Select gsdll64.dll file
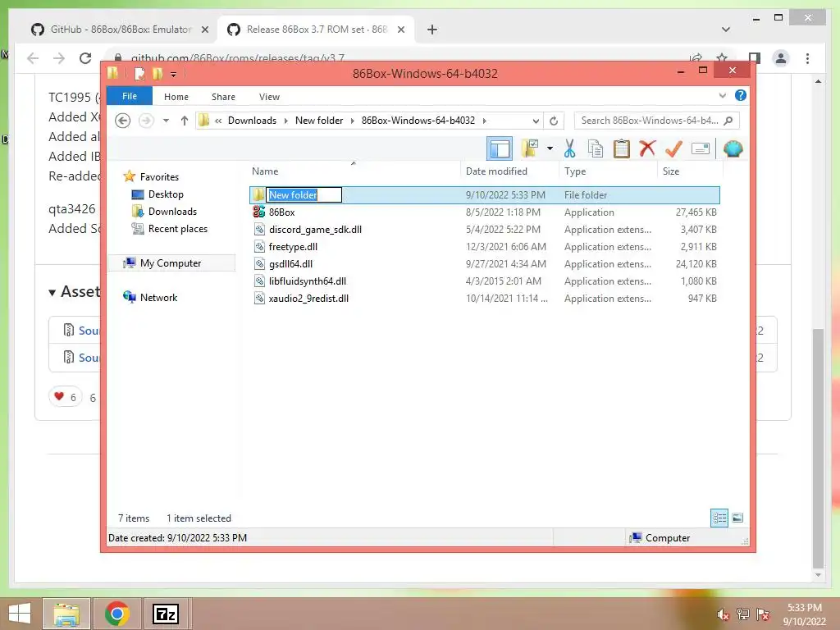Viewport: 840px width, 630px height. point(290,263)
